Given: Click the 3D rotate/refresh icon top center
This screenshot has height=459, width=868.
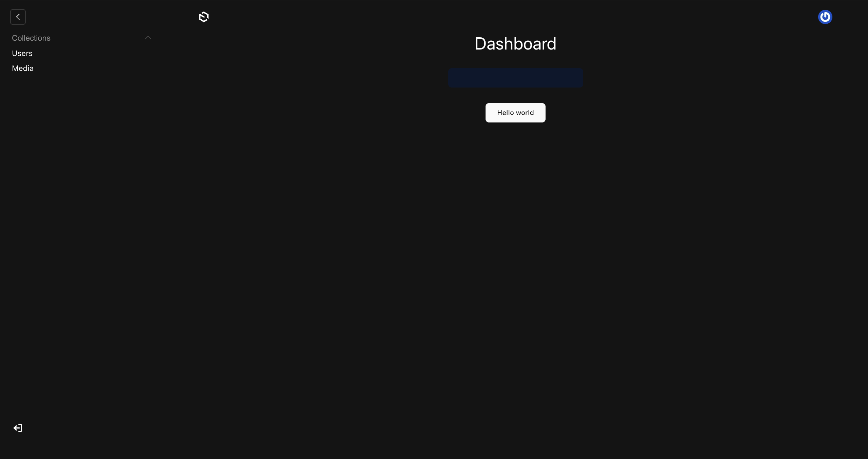Looking at the screenshot, I should (204, 17).
